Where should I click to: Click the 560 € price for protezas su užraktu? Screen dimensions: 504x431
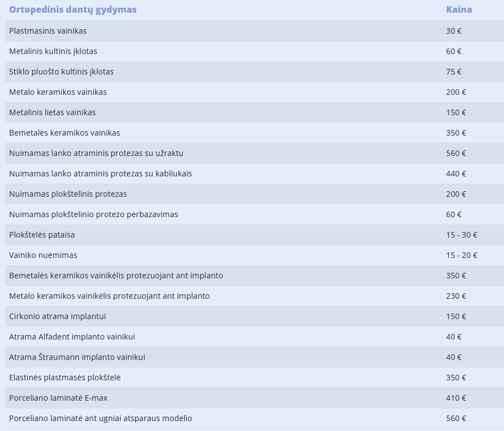click(x=456, y=153)
